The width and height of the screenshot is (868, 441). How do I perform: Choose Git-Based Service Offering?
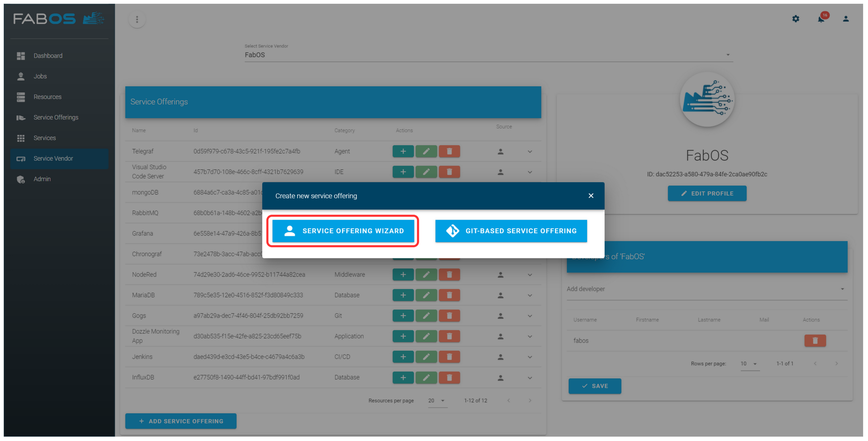click(x=510, y=231)
